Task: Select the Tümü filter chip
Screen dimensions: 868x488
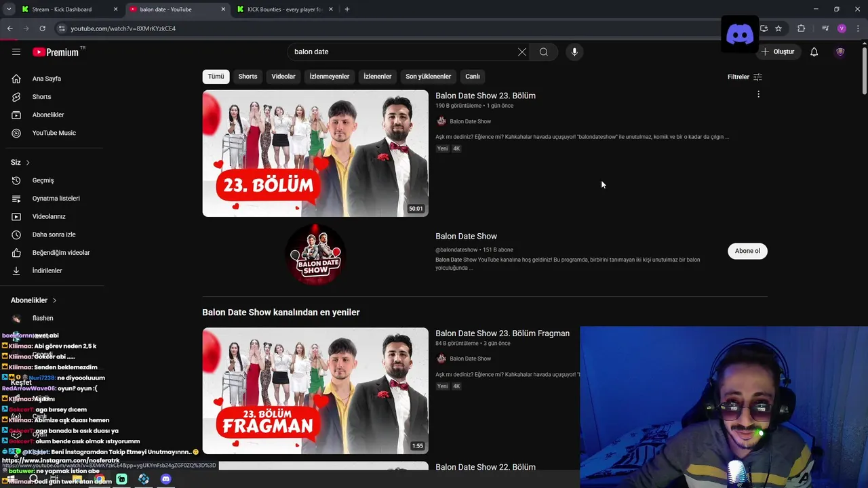Action: click(216, 77)
